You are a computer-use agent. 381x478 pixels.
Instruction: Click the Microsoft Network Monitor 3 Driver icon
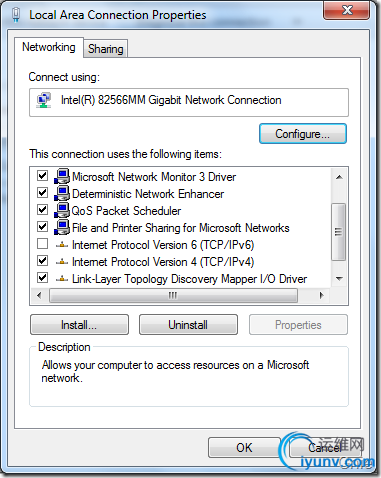62,176
